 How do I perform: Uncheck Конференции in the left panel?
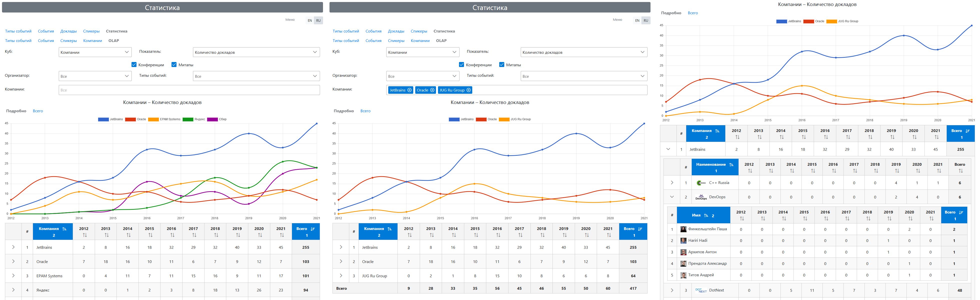(x=134, y=65)
